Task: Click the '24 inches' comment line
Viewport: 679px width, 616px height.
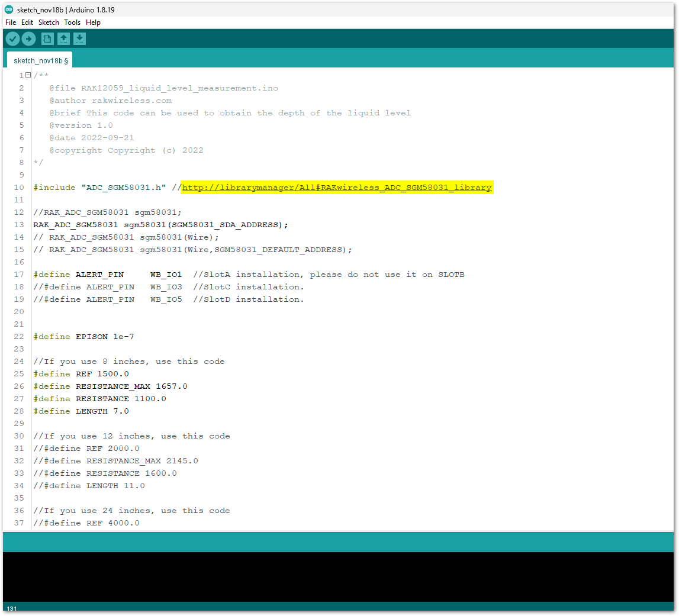Action: point(131,511)
